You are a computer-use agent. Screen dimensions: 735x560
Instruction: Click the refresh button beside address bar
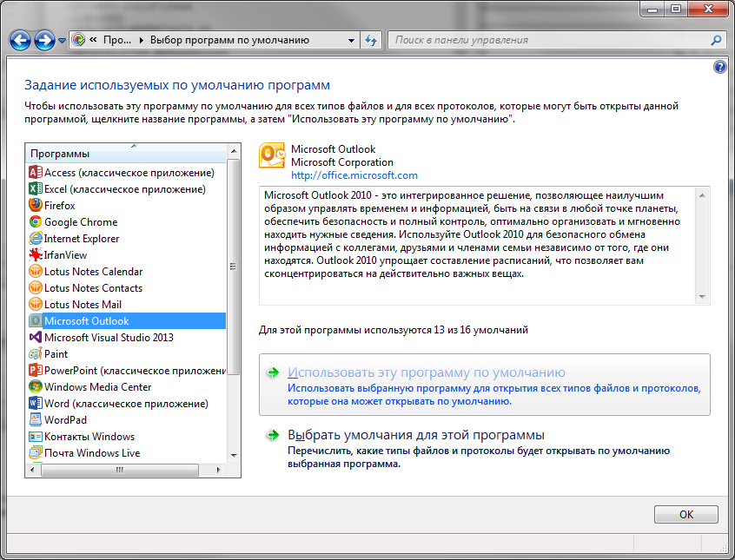click(x=371, y=40)
